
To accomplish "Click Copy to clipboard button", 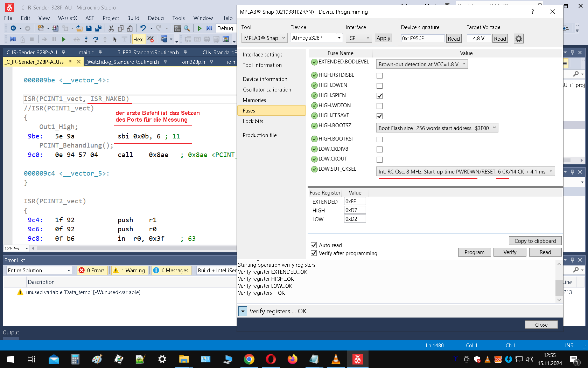I will (535, 241).
